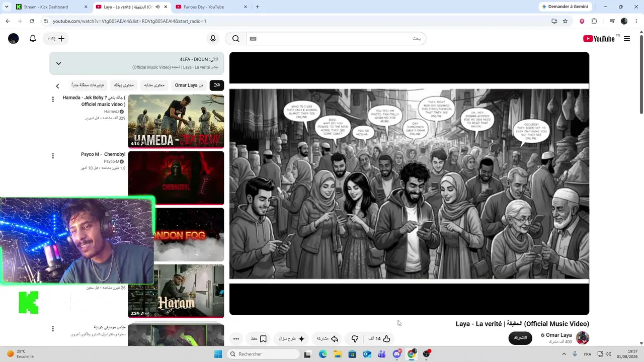Open the Chrome extensions puzzle icon
The height and width of the screenshot is (362, 644).
[x=594, y=21]
